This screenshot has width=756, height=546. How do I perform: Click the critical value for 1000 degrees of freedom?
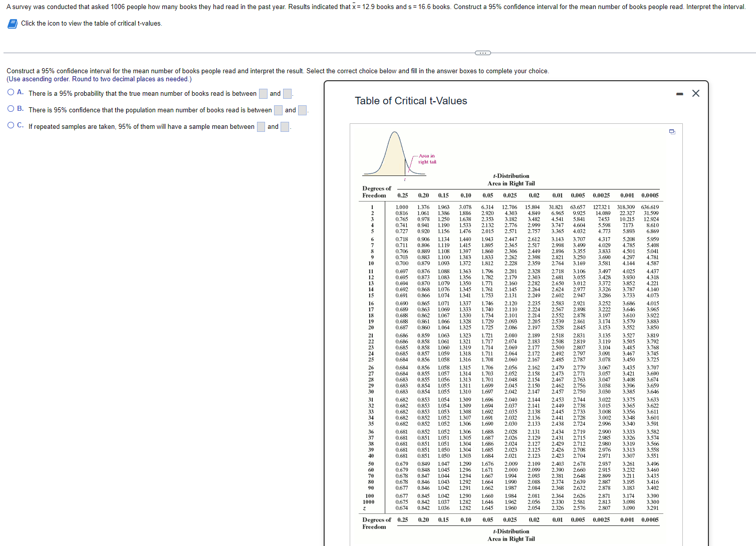pos(511,502)
